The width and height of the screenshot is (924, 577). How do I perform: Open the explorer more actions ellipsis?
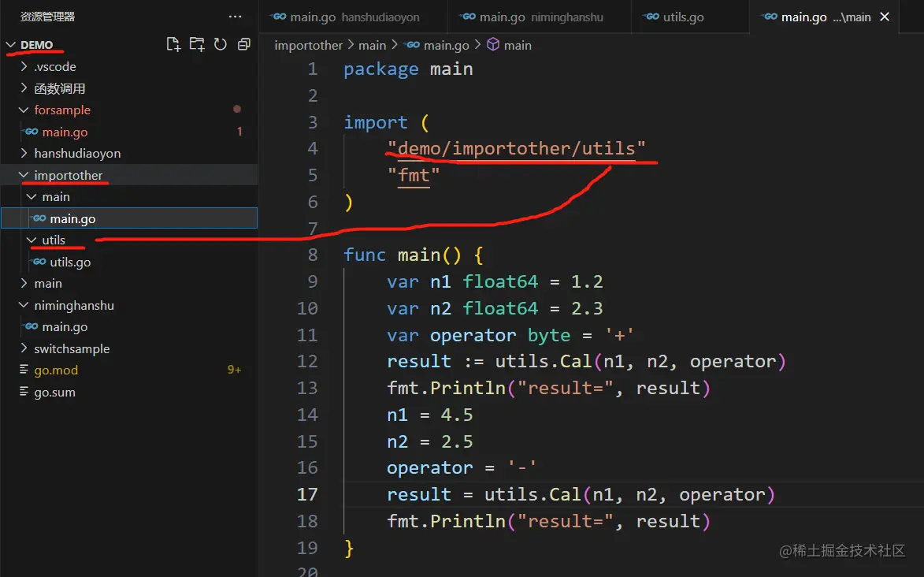coord(235,17)
